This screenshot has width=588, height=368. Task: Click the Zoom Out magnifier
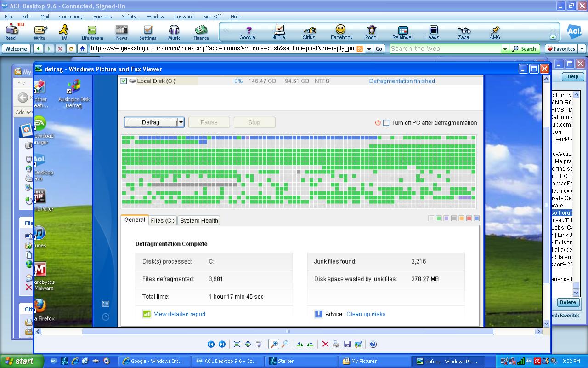point(285,344)
